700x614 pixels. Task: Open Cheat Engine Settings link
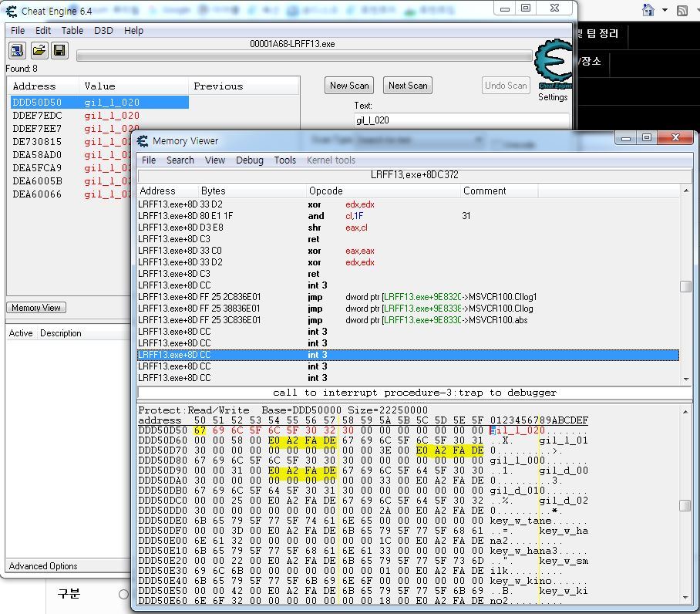(553, 97)
